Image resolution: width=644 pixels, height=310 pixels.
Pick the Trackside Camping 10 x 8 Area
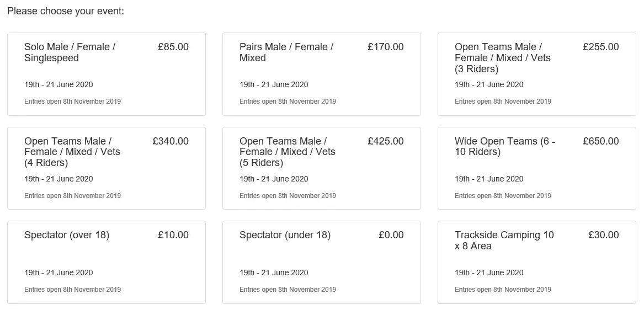[537, 263]
